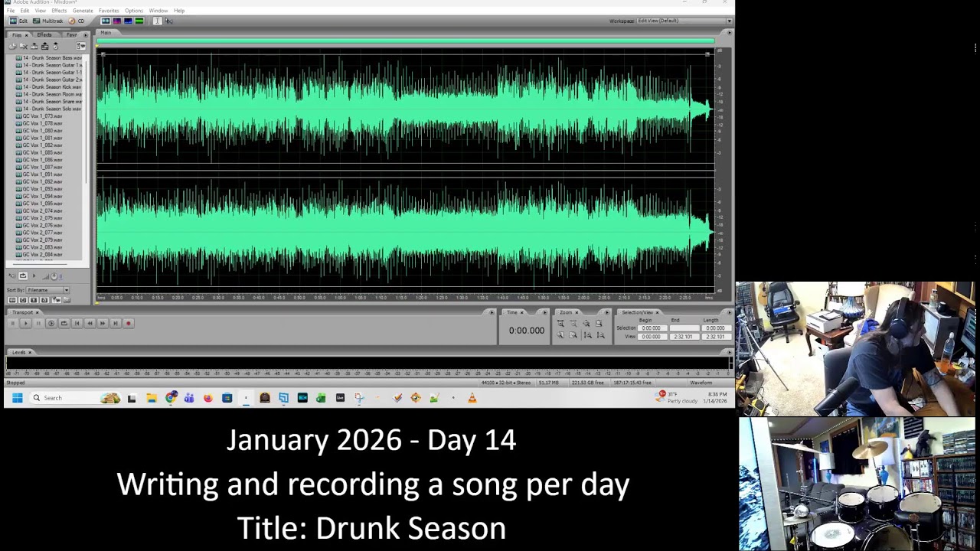Click the transport Rewind button
The width and height of the screenshot is (980, 551).
90,323
